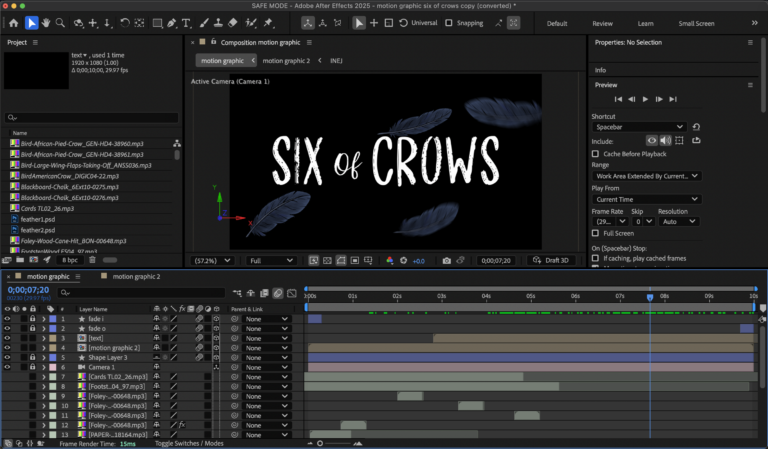Switch to Review workspace

click(602, 24)
